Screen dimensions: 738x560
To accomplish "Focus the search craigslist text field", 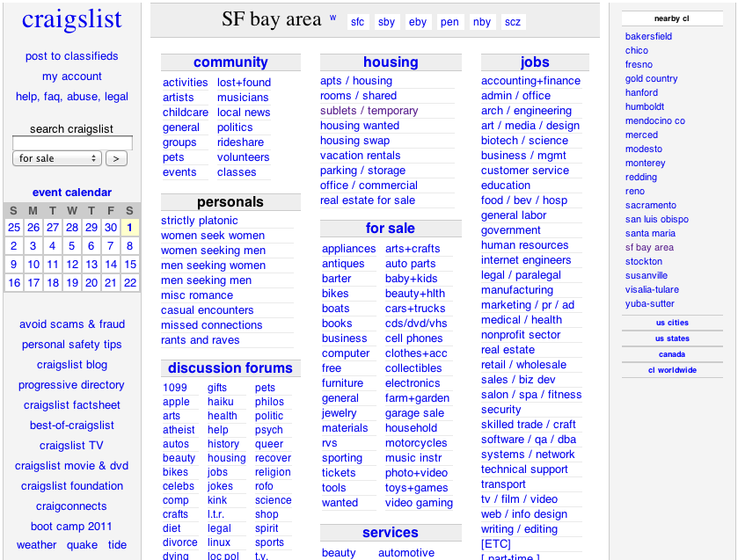I will pyautogui.click(x=72, y=142).
